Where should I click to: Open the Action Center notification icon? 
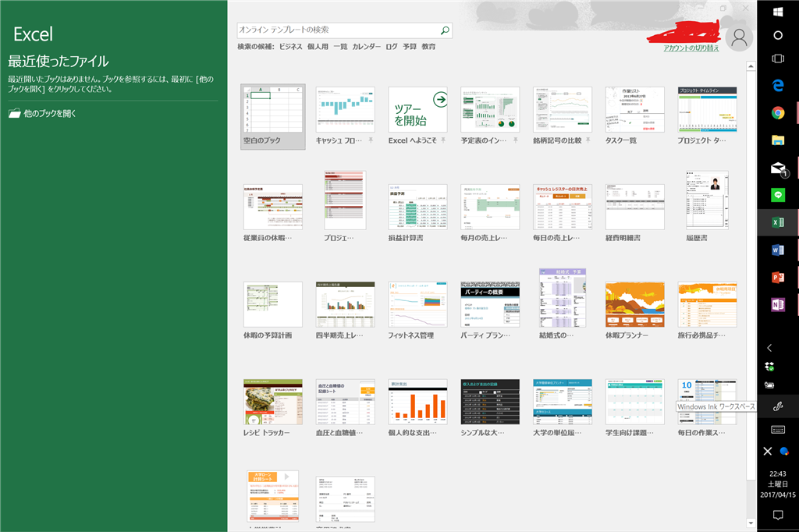(778, 515)
